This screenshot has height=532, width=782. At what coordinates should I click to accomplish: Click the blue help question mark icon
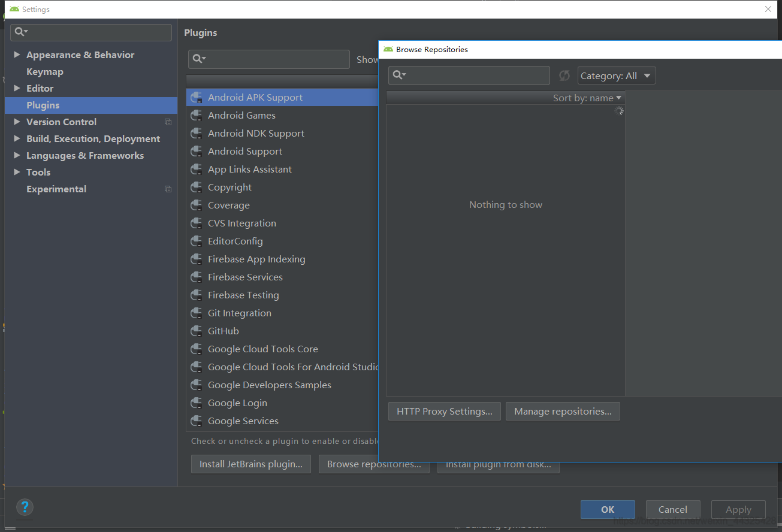[25, 507]
